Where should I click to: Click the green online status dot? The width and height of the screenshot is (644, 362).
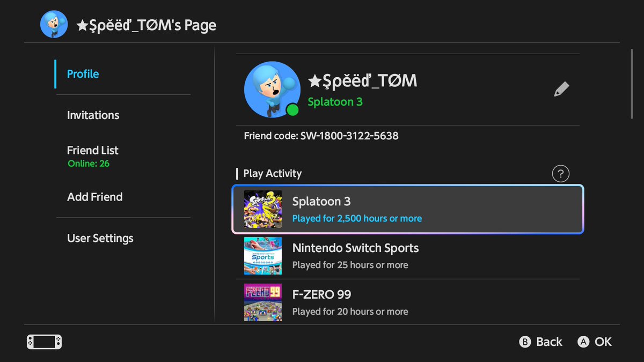tap(292, 110)
